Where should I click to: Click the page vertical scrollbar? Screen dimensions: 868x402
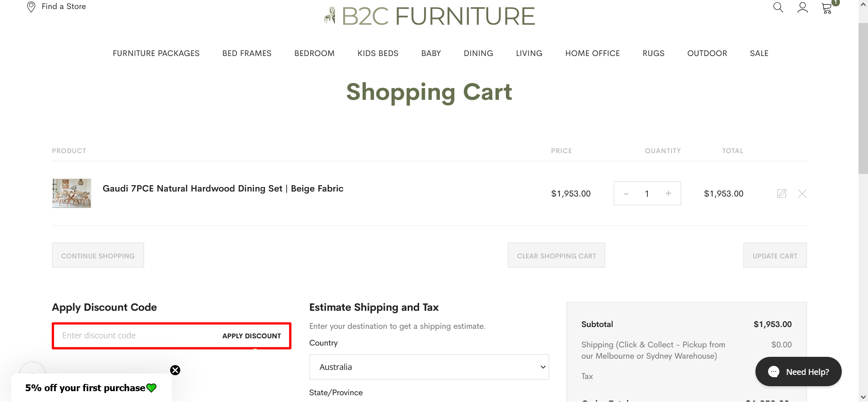pyautogui.click(x=863, y=98)
